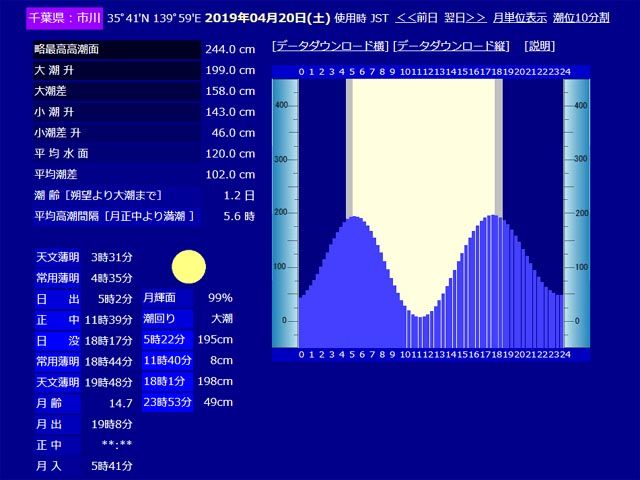Click the 大潮升 label
This screenshot has height=480, width=640.
click(54, 70)
